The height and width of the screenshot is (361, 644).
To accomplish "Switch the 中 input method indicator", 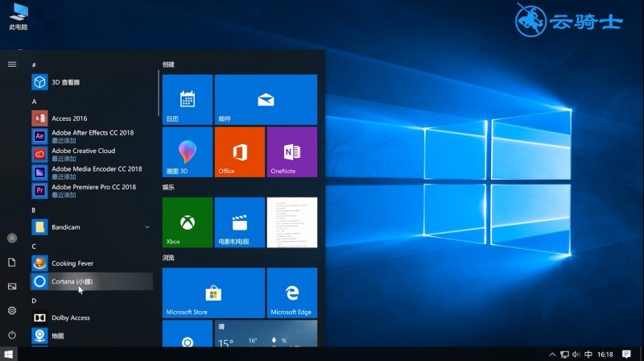I will click(588, 354).
